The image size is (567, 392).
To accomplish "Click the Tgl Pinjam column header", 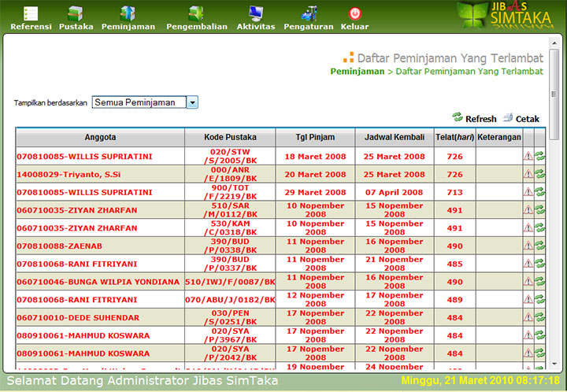I will click(315, 137).
